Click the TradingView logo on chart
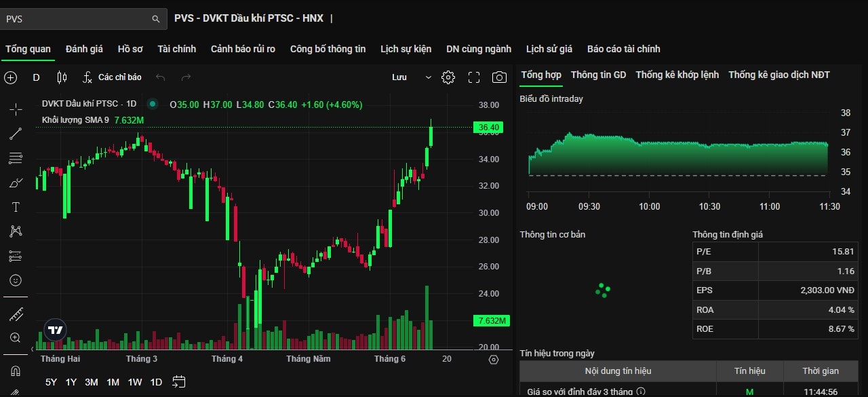868x397 pixels. (x=56, y=330)
